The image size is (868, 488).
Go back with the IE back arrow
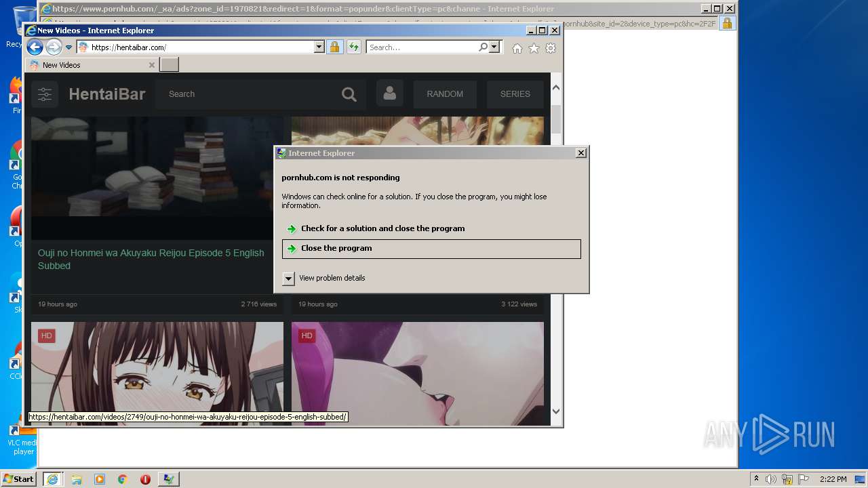(x=35, y=47)
